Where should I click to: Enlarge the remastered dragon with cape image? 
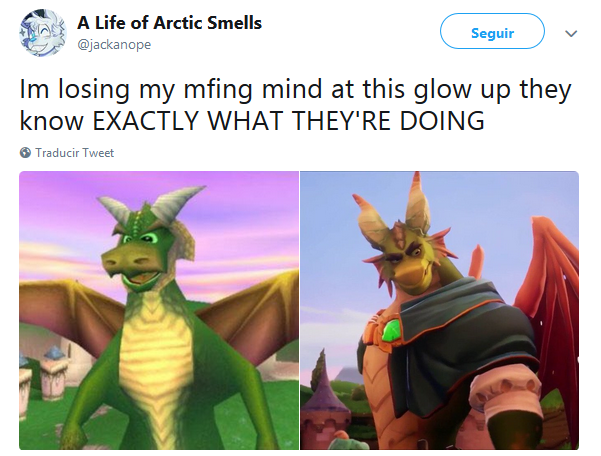point(440,310)
